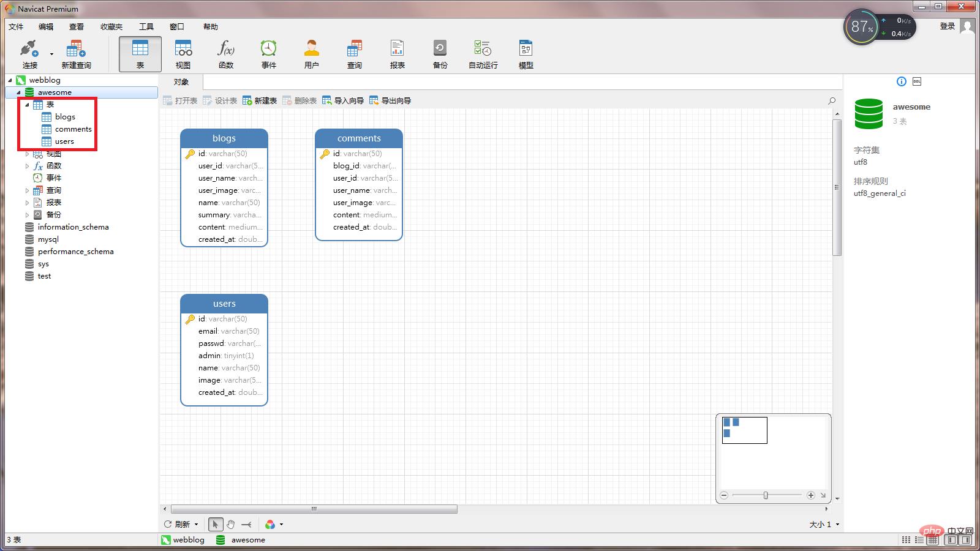Open the 收藏夹 menu

[x=111, y=26]
